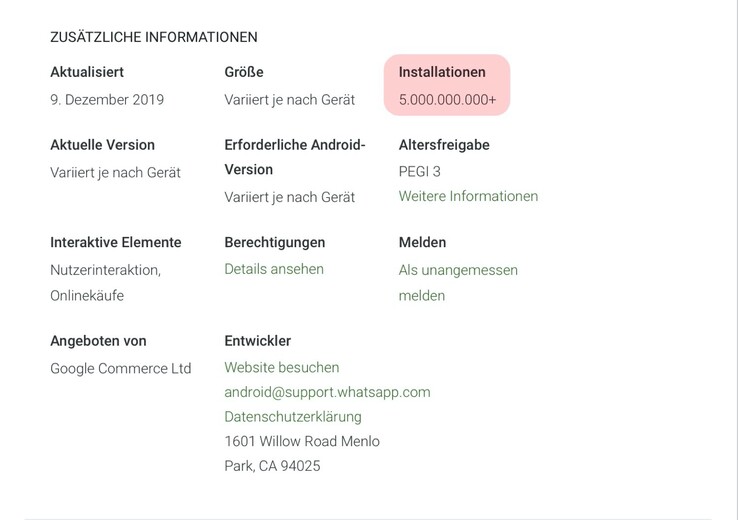Screen dimensions: 738x520
Task: Click the Altersfreigabe label
Action: tap(444, 145)
